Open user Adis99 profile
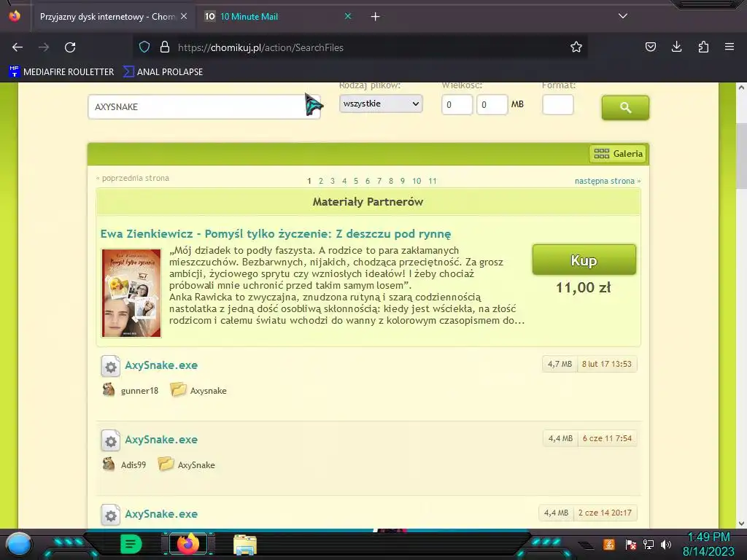The height and width of the screenshot is (560, 747). click(x=133, y=464)
